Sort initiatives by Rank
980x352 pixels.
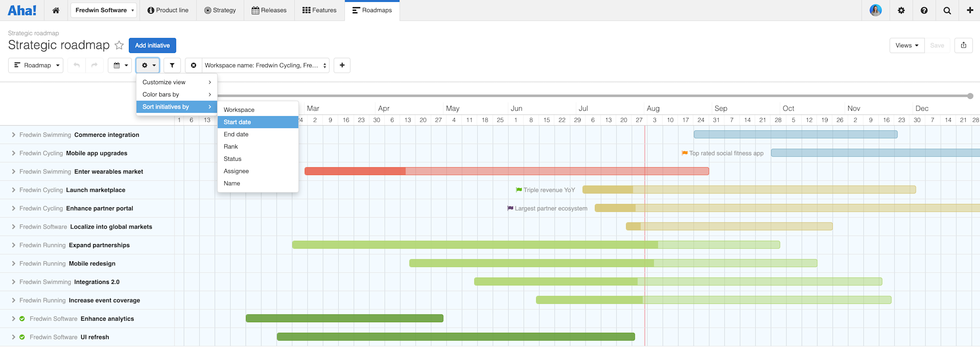click(258, 147)
